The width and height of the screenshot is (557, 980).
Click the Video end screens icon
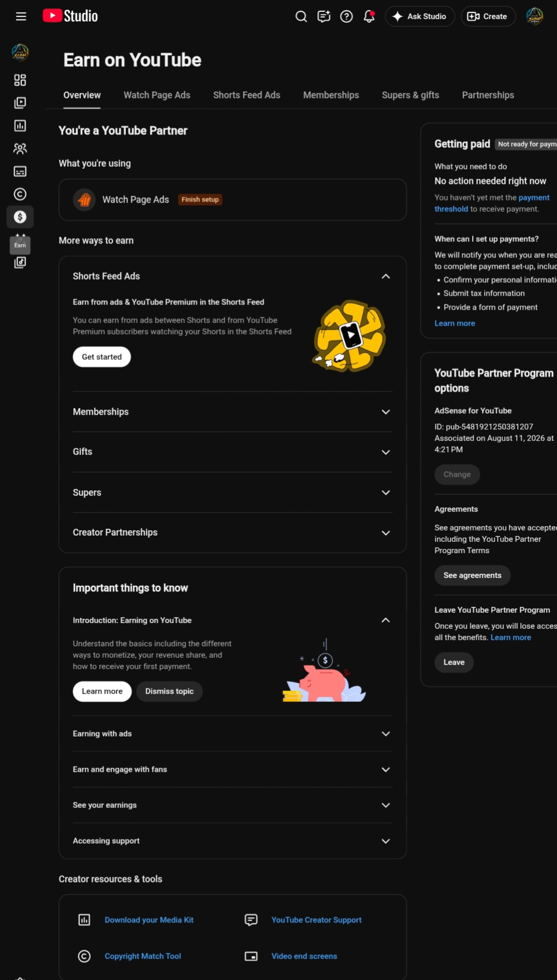click(x=251, y=956)
